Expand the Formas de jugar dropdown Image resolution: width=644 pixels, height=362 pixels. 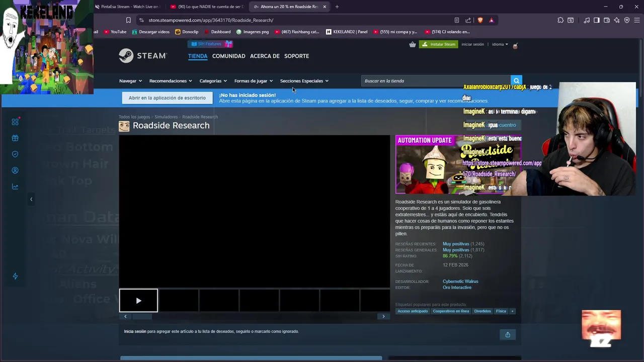[x=253, y=81]
